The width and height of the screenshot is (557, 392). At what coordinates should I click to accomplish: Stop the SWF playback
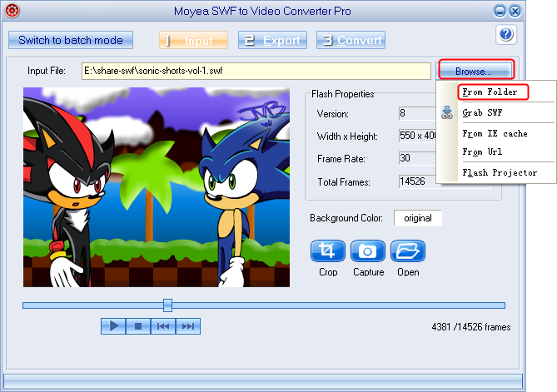[x=138, y=326]
